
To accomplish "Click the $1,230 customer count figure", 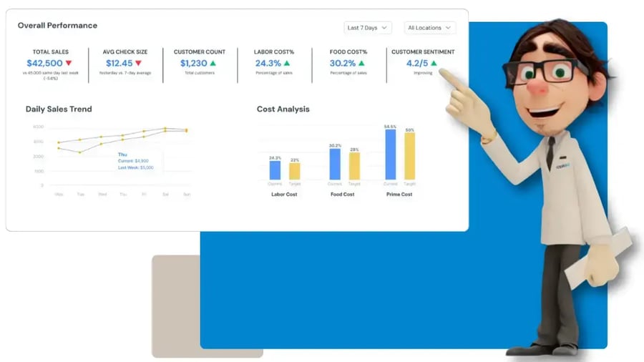I will [x=193, y=63].
